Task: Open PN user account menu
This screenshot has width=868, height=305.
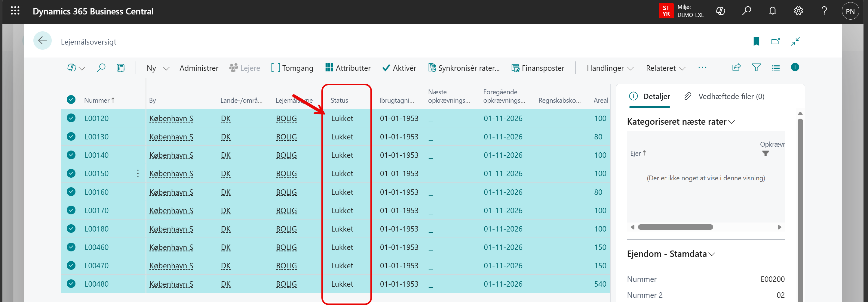Action: [x=850, y=11]
